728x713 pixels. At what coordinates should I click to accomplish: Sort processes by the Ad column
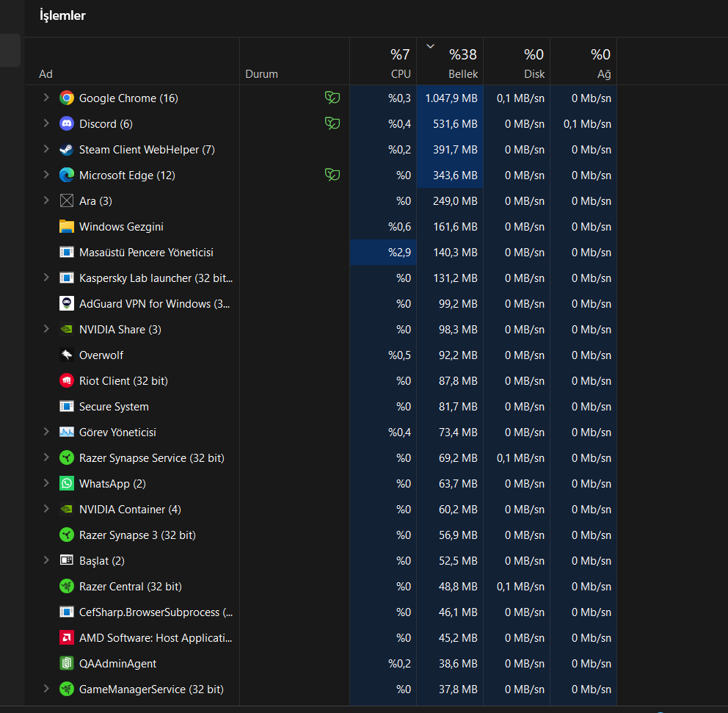click(x=132, y=61)
